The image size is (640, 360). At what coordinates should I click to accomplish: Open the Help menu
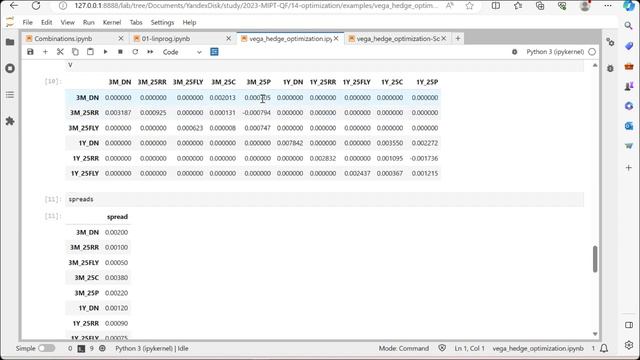(189, 22)
